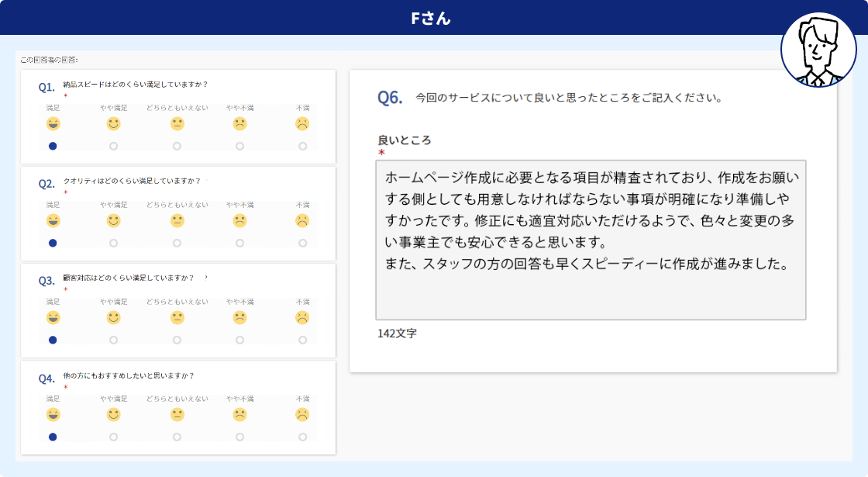Click the Q1 satisfied (満足) smiley face
868x477 pixels.
53,124
